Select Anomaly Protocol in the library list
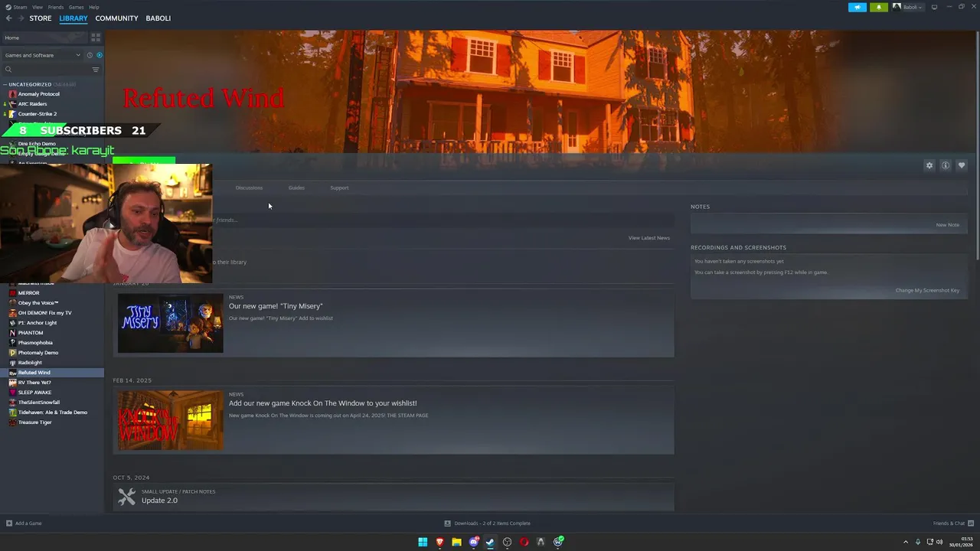This screenshot has width=980, height=551. 52,94
